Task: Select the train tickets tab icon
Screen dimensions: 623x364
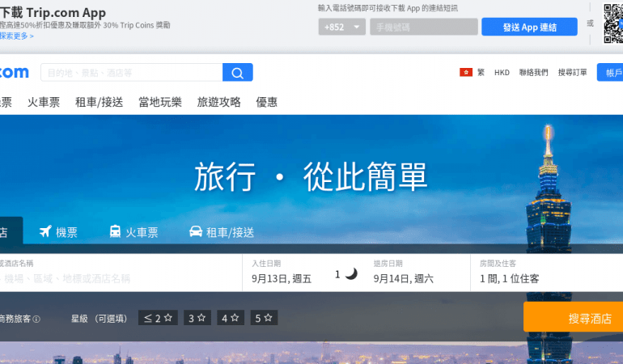Action: [115, 232]
